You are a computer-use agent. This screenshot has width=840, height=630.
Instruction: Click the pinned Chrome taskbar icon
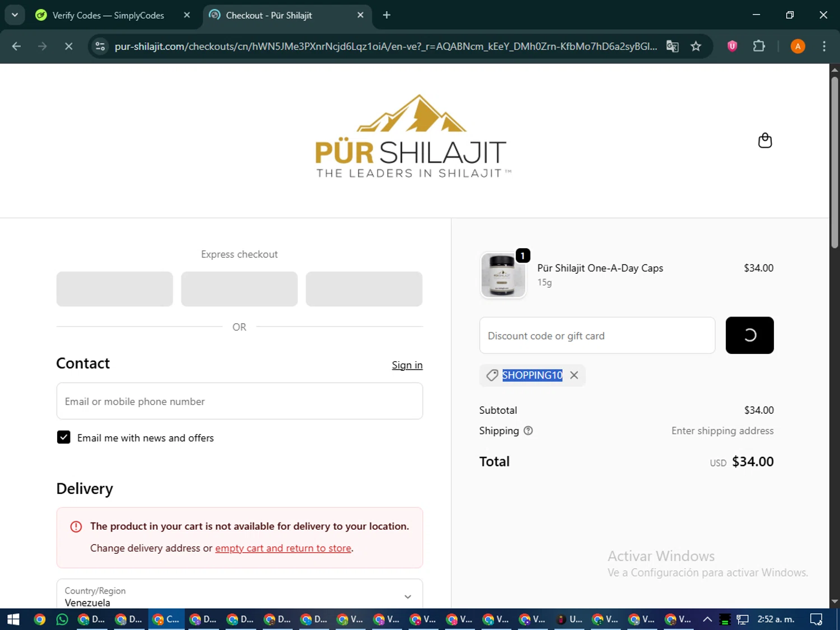pyautogui.click(x=39, y=619)
